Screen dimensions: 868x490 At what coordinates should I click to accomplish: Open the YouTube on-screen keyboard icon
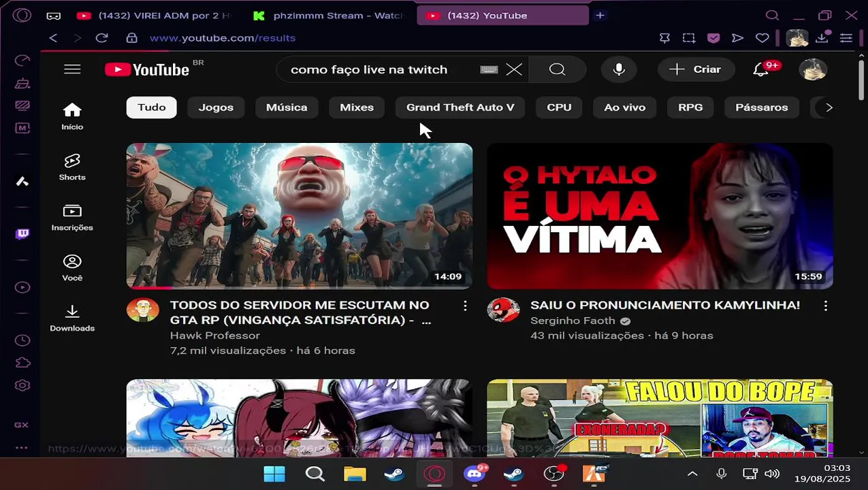[x=489, y=69]
